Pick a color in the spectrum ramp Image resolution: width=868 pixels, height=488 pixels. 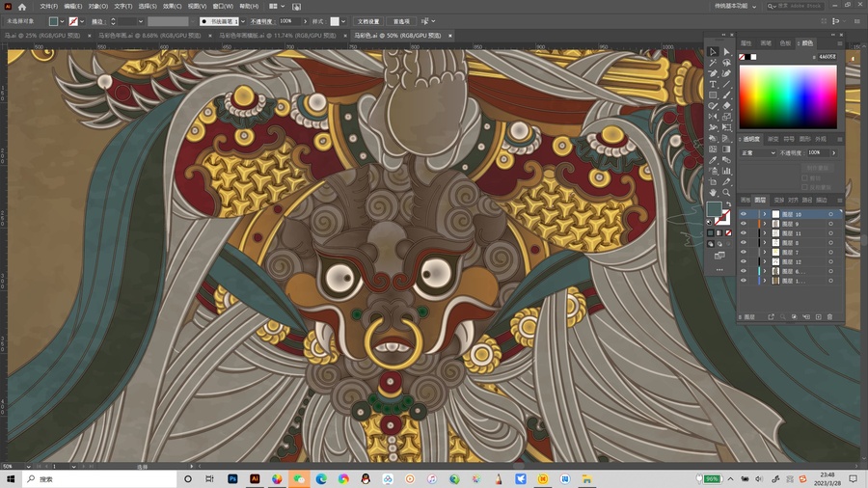click(788, 97)
